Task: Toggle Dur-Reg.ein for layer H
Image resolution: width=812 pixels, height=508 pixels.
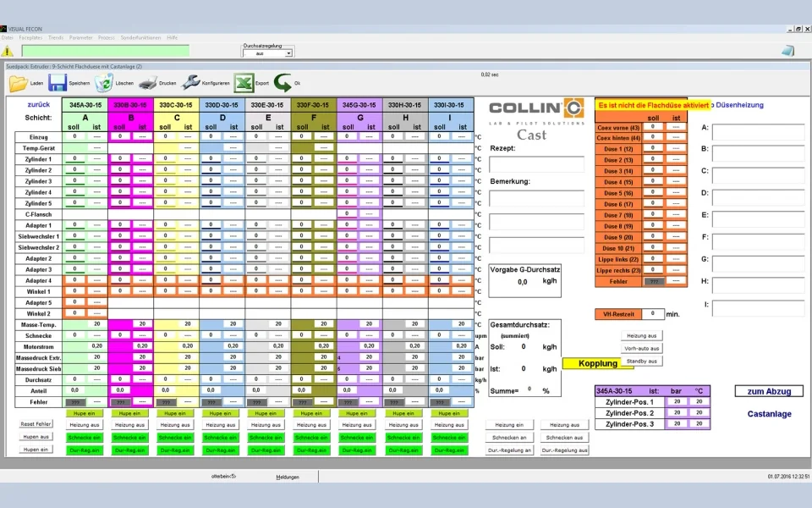Action: click(x=403, y=450)
